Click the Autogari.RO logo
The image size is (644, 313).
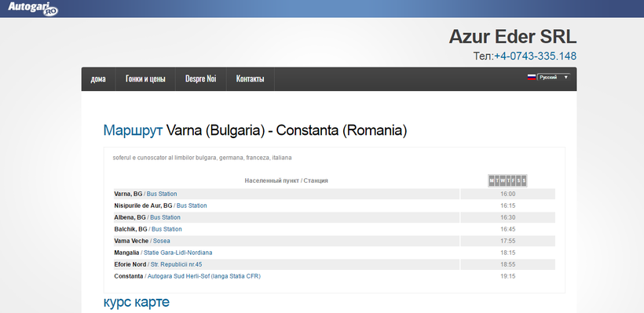[x=33, y=8]
